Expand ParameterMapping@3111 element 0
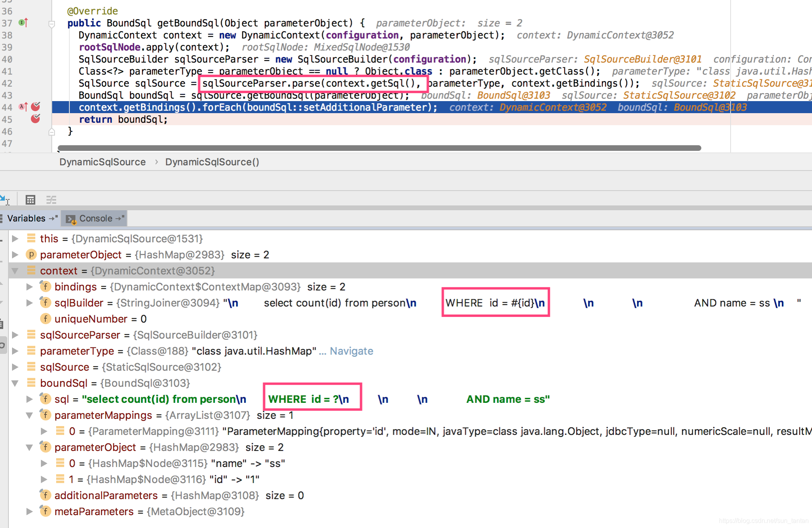The image size is (812, 528). (44, 431)
